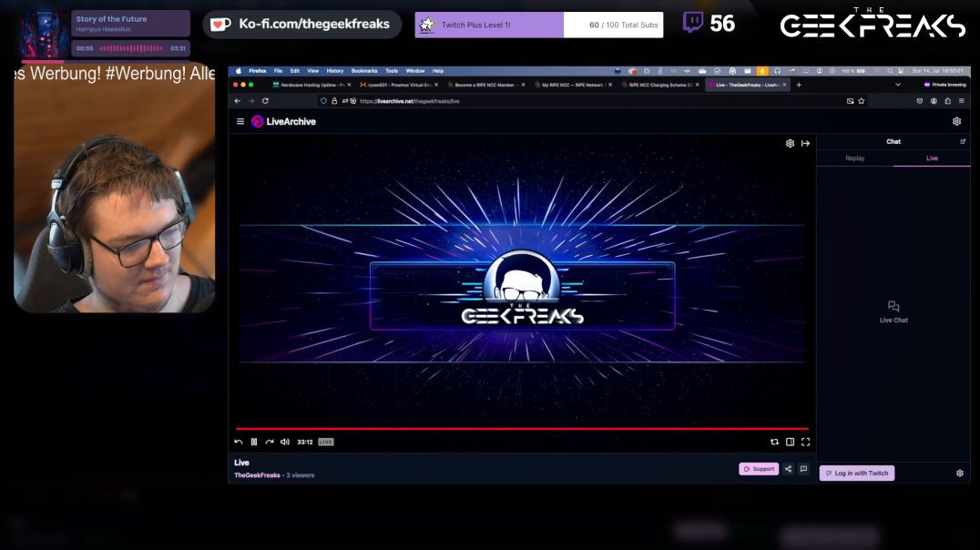The width and height of the screenshot is (980, 550).
Task: Mute the video player volume
Action: (285, 442)
